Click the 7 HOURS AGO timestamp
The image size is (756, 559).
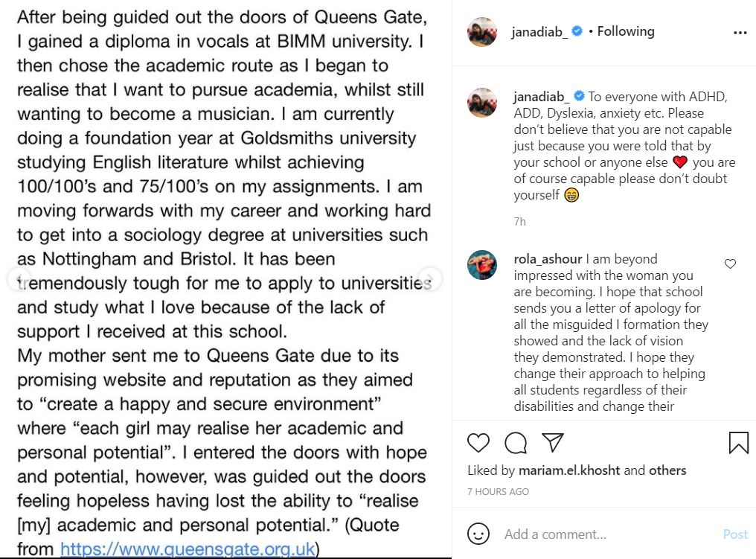(x=498, y=492)
